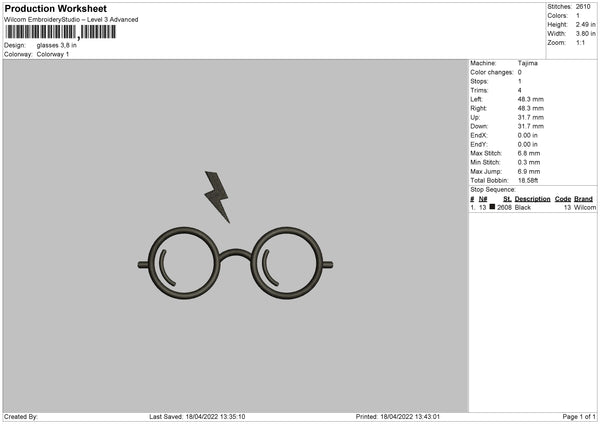Image resolution: width=600 pixels, height=424 pixels.
Task: Click the Zoom value 1:1
Action: (580, 42)
